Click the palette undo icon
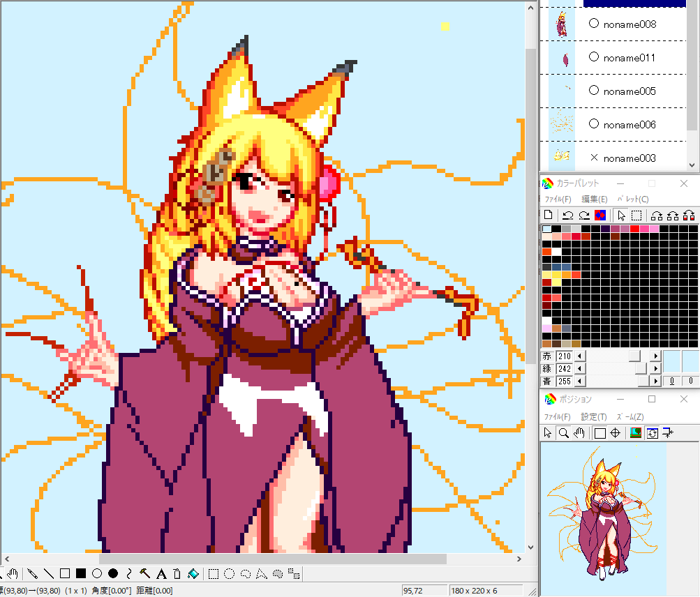The height and width of the screenshot is (597, 700). click(x=568, y=215)
